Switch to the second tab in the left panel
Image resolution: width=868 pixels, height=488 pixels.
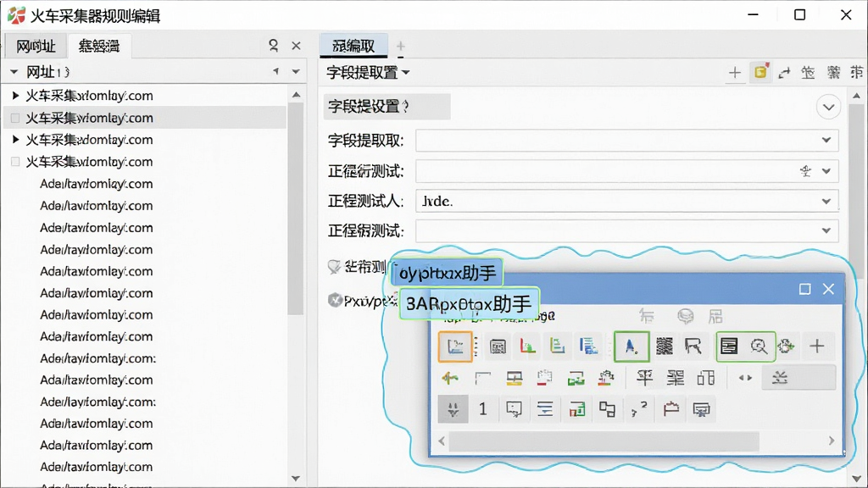coord(99,46)
